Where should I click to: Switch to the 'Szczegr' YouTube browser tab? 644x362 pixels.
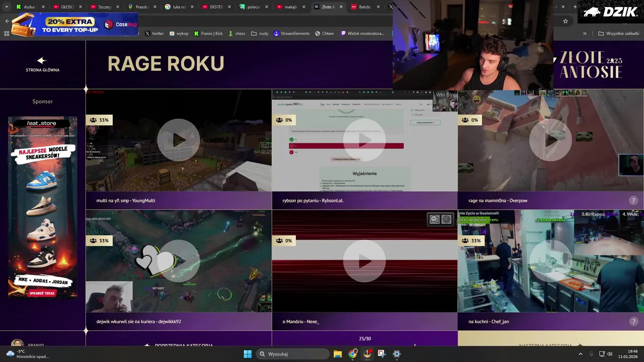point(105,7)
